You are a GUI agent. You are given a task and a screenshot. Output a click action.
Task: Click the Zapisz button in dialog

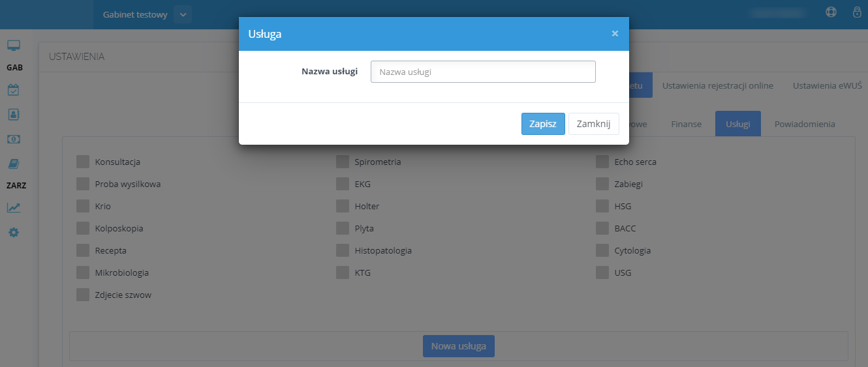(x=543, y=124)
